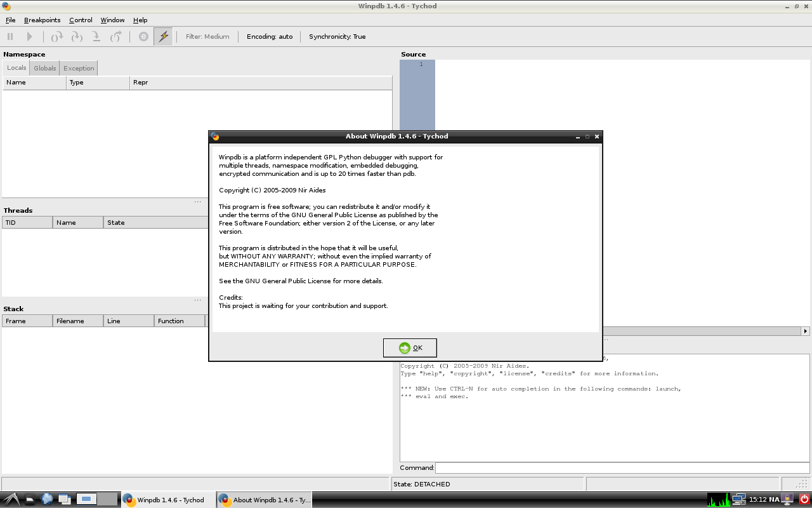Image resolution: width=812 pixels, height=508 pixels.
Task: Click the Source panel heading
Action: [x=414, y=55]
